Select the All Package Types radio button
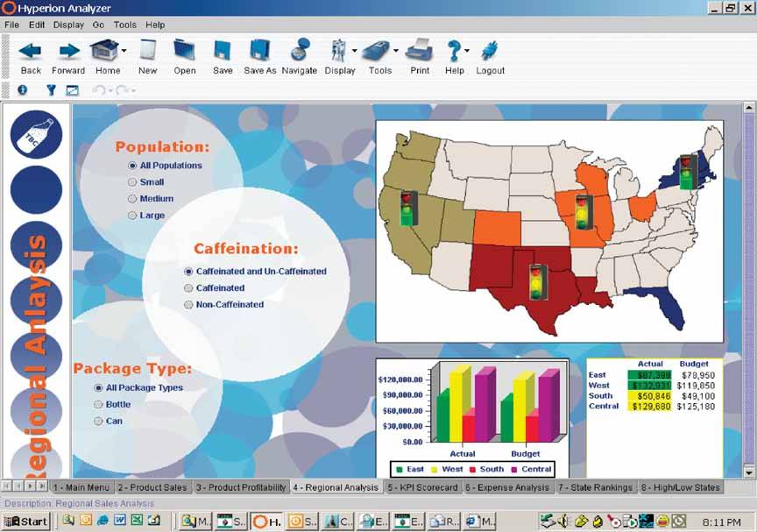757x532 pixels. tap(98, 387)
